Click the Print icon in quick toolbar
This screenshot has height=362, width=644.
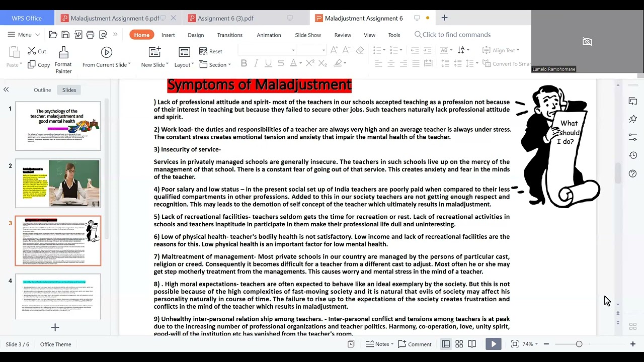coord(91,35)
